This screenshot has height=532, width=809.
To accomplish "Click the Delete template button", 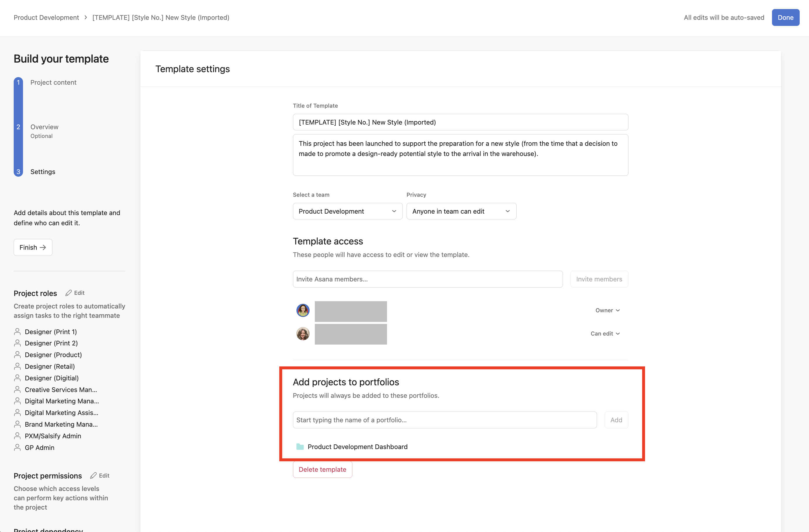I will pyautogui.click(x=322, y=469).
